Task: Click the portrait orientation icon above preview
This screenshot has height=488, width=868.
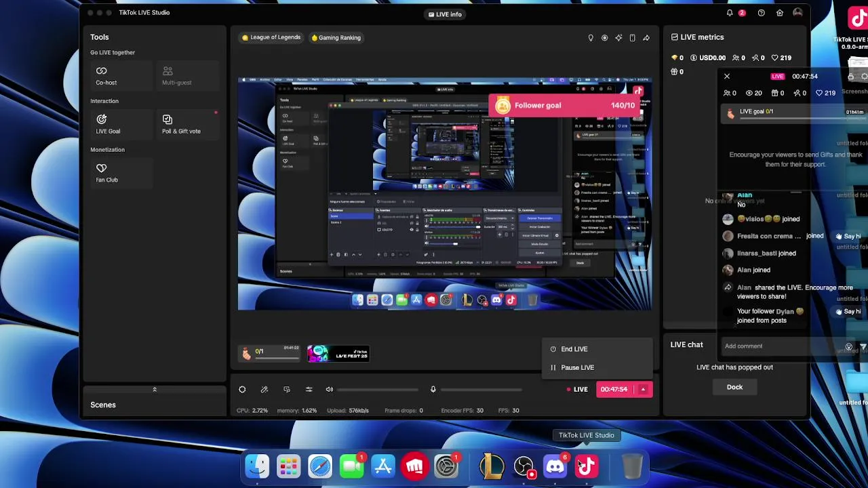Action: tap(633, 38)
